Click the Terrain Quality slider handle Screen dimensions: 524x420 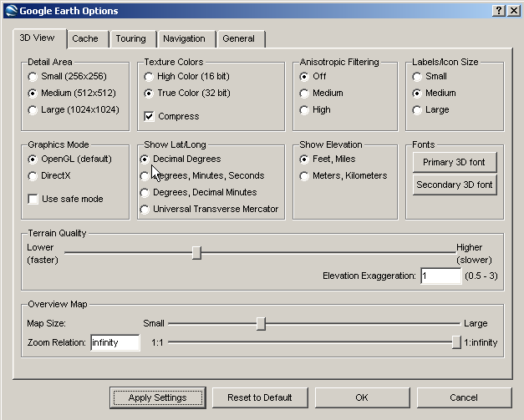(x=197, y=253)
